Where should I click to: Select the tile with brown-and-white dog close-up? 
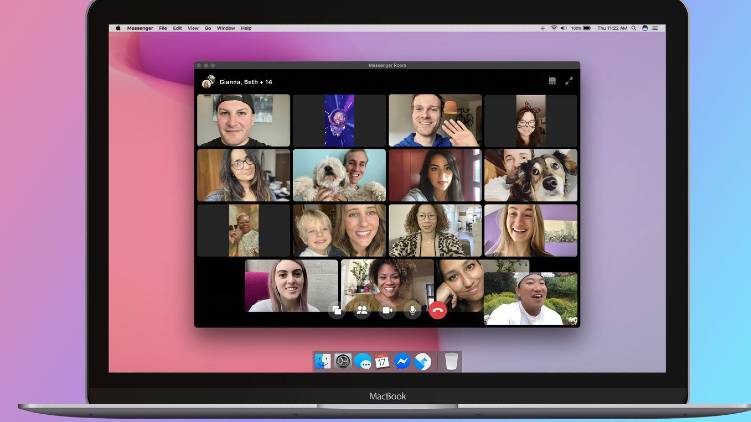(531, 175)
